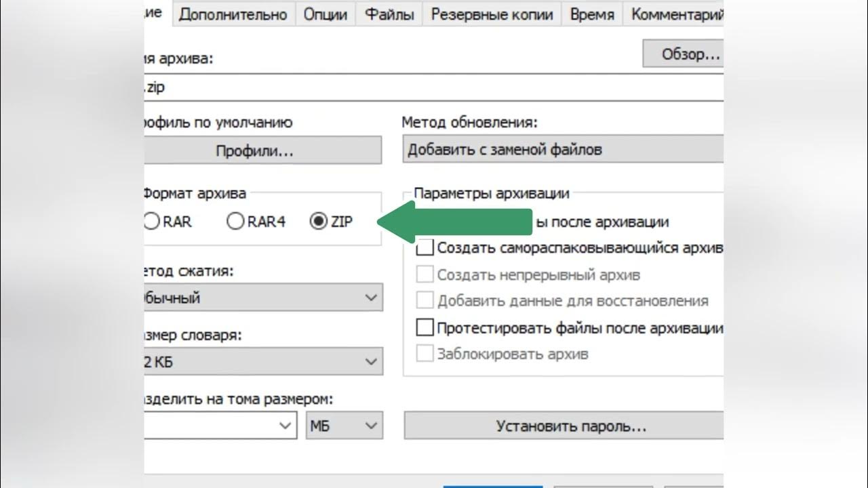Tick Протестировать файлы после архивации checkbox
This screenshot has height=488, width=868.
(x=425, y=328)
